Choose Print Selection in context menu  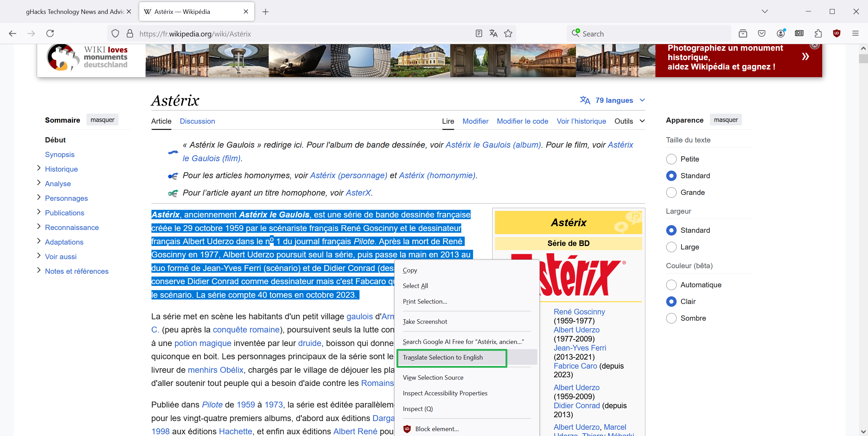click(467, 302)
